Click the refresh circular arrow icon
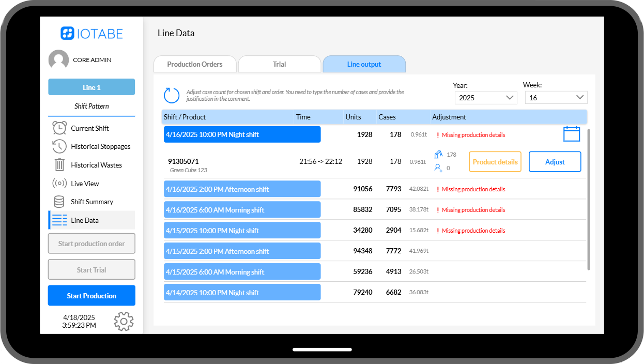The height and width of the screenshot is (364, 644). (172, 95)
